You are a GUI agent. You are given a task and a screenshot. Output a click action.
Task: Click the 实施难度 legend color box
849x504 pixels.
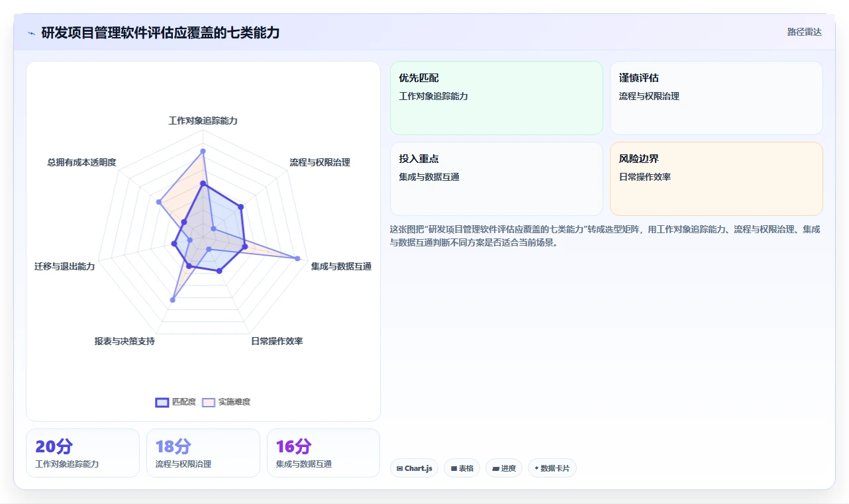pos(209,402)
